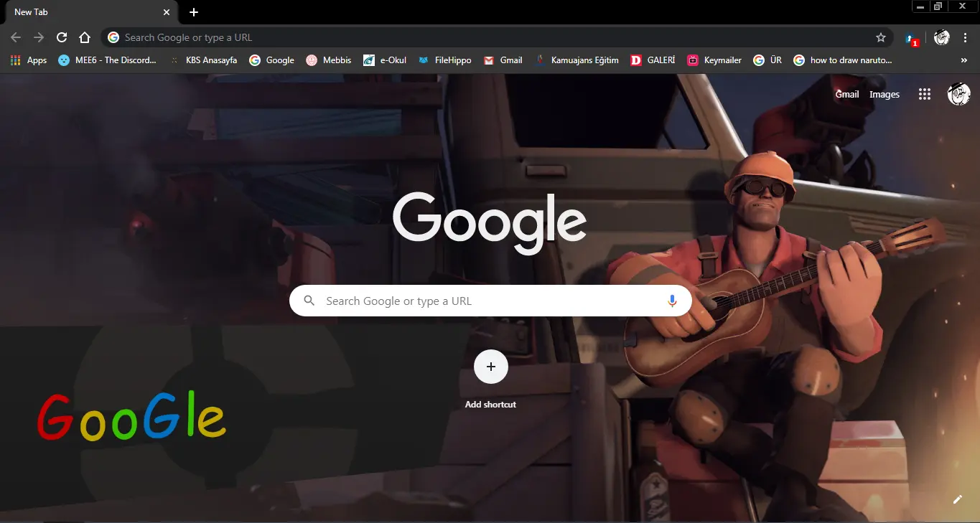Viewport: 980px width, 523px height.
Task: Open the Gmail bookmark in bookmarks bar
Action: [503, 60]
